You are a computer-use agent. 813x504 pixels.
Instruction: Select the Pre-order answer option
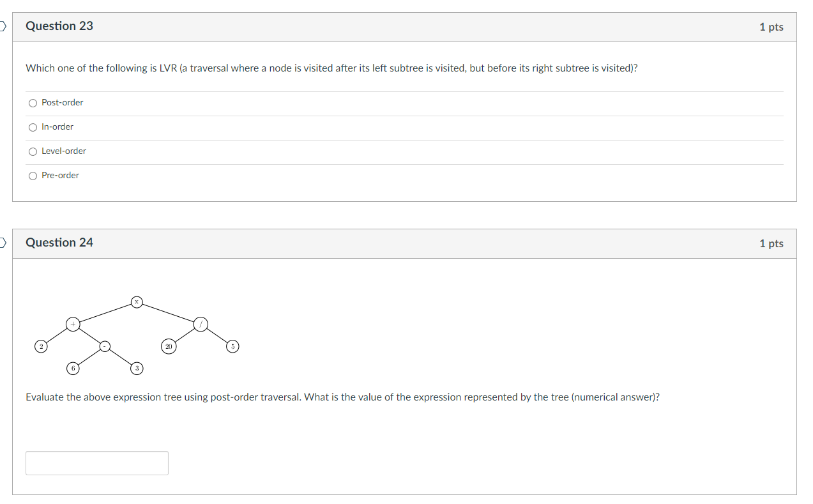point(33,176)
